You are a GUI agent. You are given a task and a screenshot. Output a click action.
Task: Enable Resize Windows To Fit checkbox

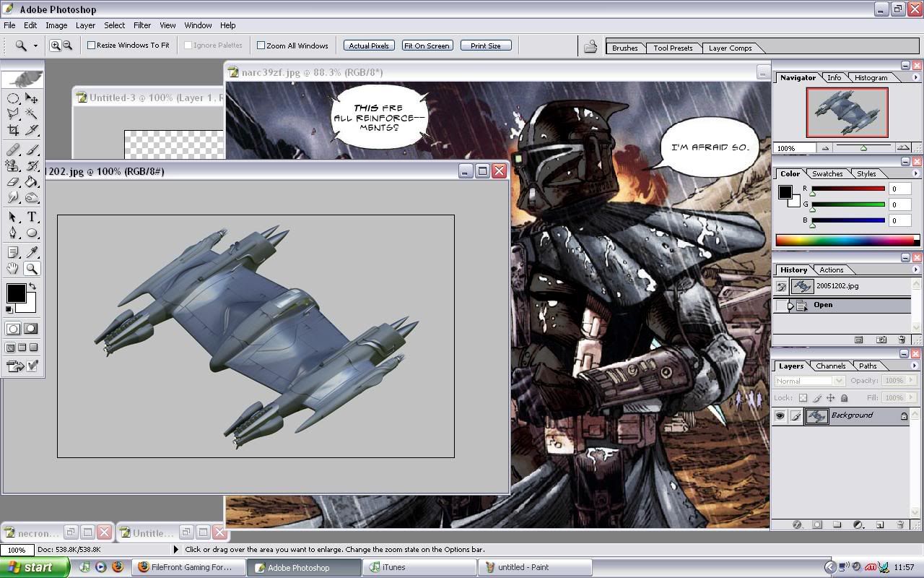click(x=92, y=45)
